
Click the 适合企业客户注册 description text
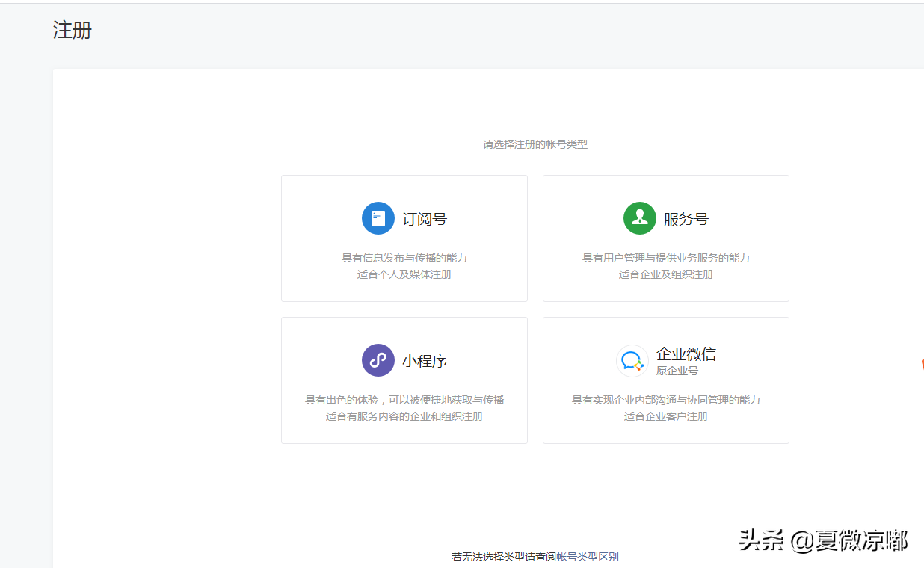(x=665, y=416)
